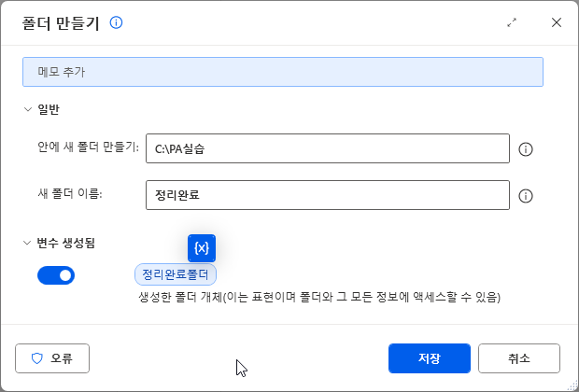Collapse the 변수 생성됨 section

(27, 244)
